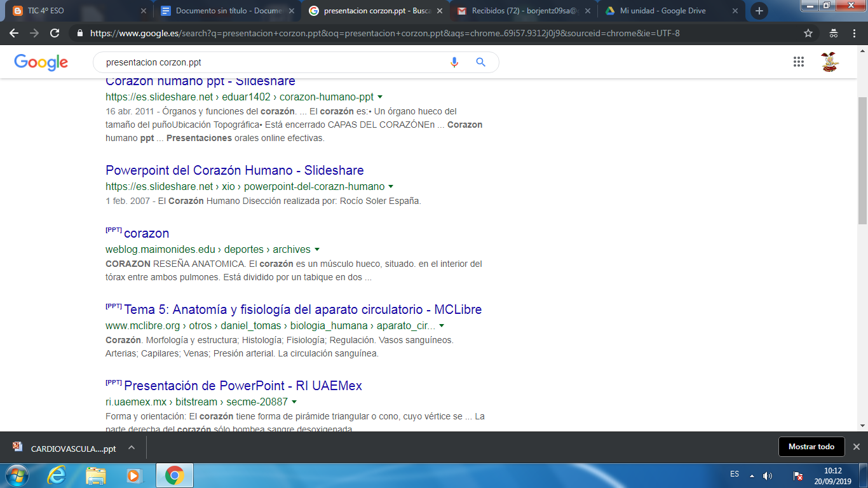Screen dimensions: 868x488
Task: Open the [PPT] corazon result link
Action: [146, 233]
